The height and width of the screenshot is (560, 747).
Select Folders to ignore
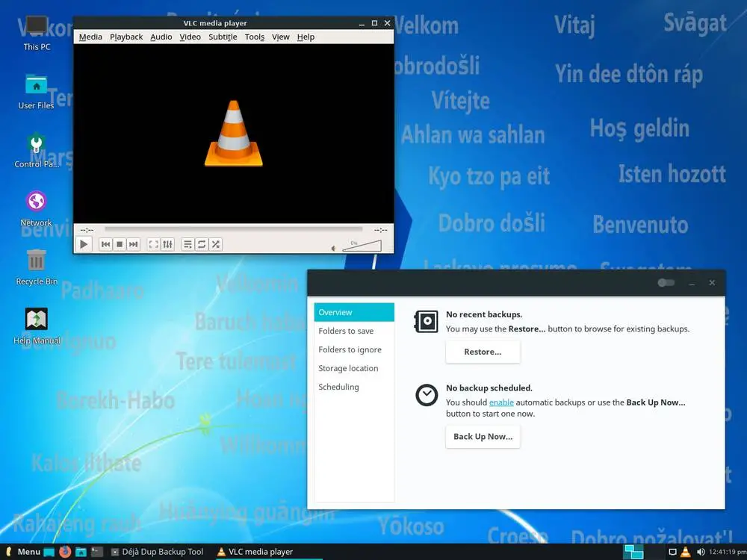coord(354,349)
